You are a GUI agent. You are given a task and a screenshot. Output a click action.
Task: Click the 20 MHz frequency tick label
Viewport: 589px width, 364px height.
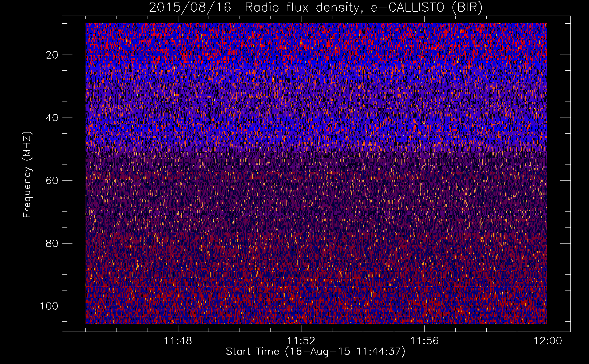point(52,55)
